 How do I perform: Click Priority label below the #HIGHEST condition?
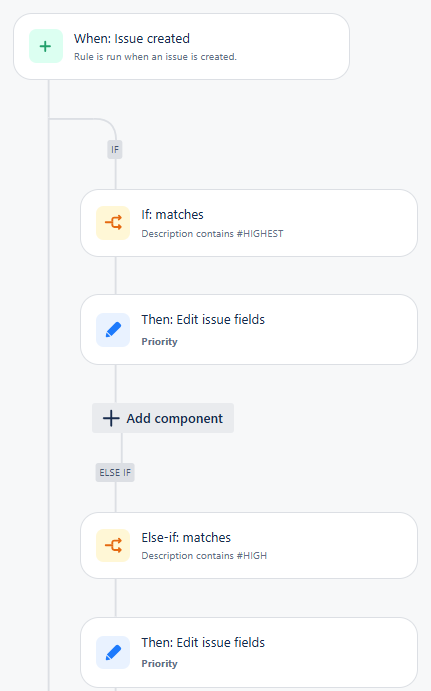[x=159, y=342]
